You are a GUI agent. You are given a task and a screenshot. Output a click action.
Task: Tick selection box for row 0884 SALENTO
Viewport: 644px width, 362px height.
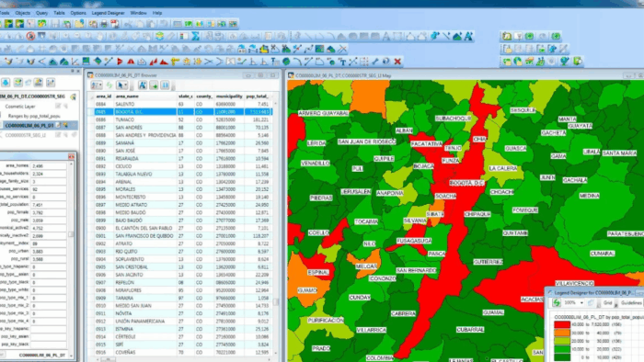[91, 104]
